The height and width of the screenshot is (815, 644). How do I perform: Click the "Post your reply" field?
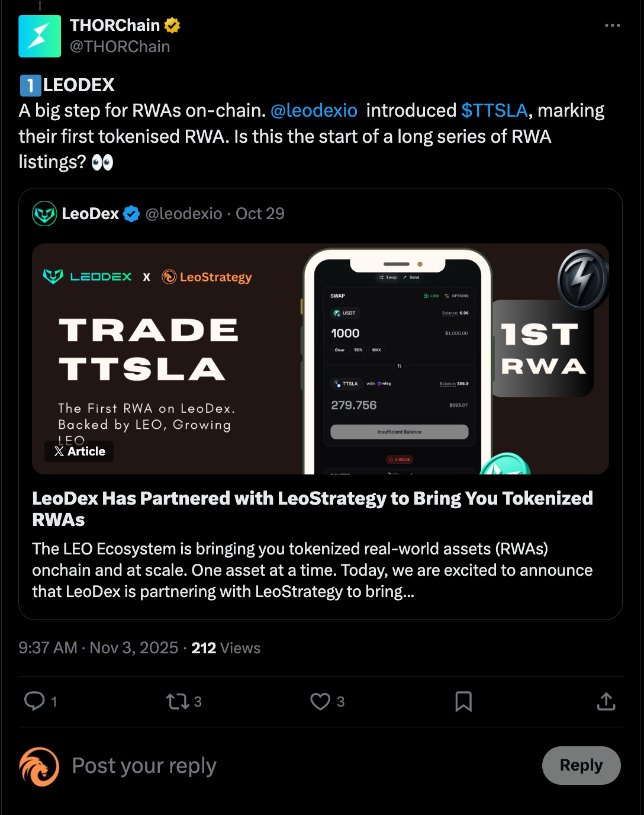tap(296, 766)
